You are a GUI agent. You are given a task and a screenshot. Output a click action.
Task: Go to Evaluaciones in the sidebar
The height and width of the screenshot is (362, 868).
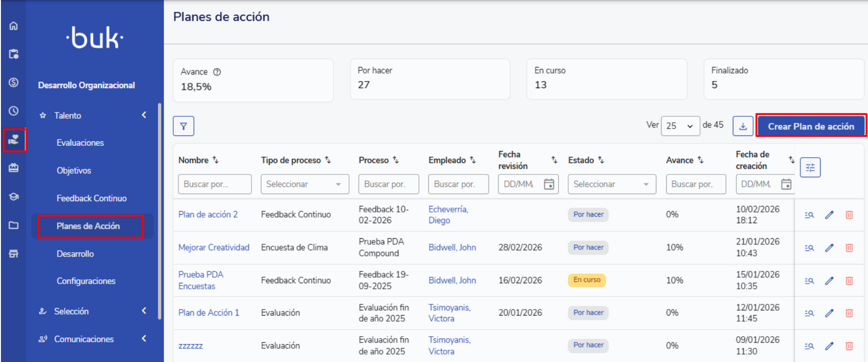point(80,143)
